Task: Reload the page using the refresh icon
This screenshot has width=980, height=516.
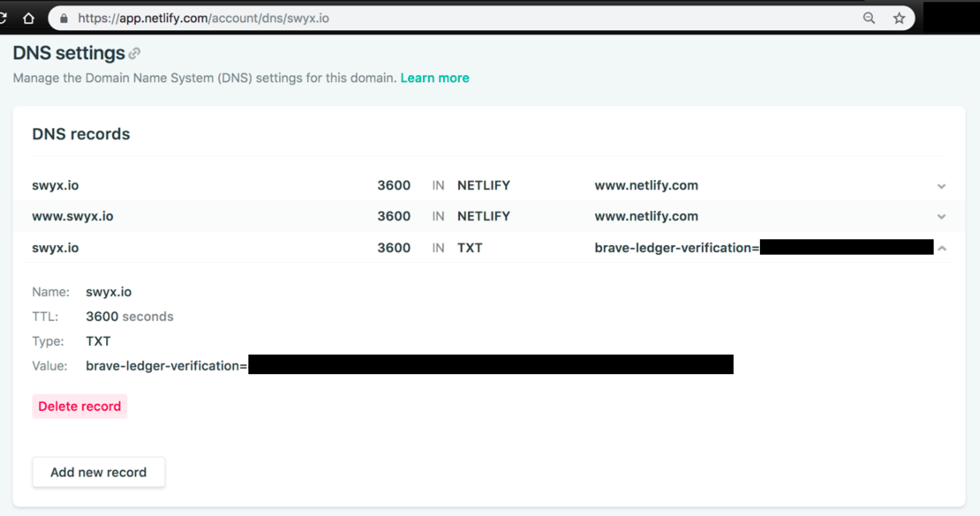Action: pos(4,18)
